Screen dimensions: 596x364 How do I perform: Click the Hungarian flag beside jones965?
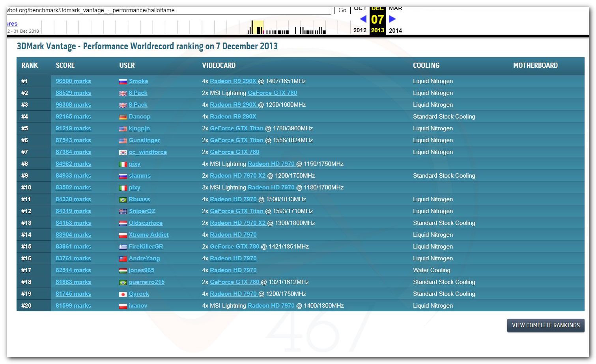pyautogui.click(x=123, y=271)
